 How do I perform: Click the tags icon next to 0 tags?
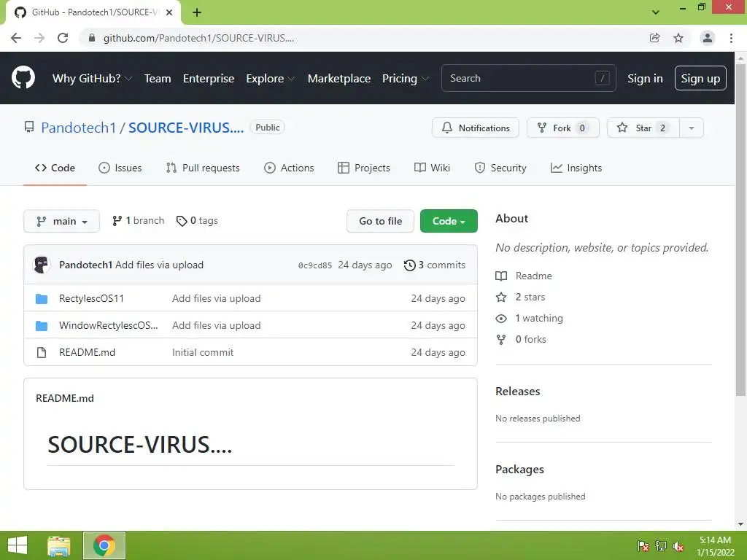(x=182, y=221)
